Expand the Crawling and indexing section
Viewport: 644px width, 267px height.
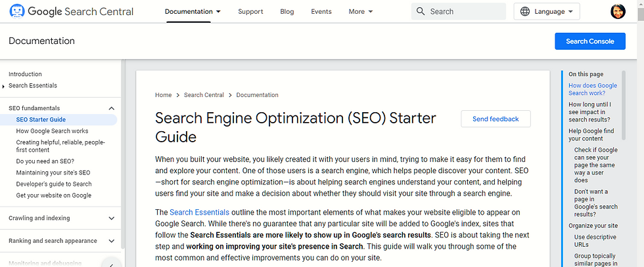(x=112, y=218)
